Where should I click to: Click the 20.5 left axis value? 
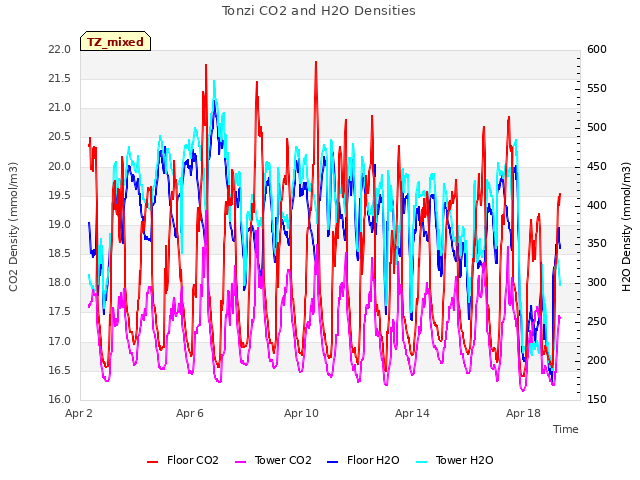pyautogui.click(x=60, y=137)
